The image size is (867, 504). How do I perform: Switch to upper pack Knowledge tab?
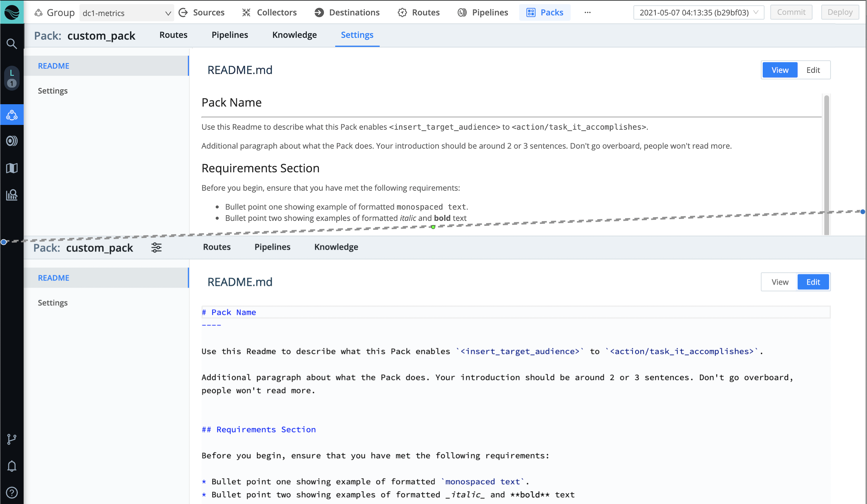[295, 35]
